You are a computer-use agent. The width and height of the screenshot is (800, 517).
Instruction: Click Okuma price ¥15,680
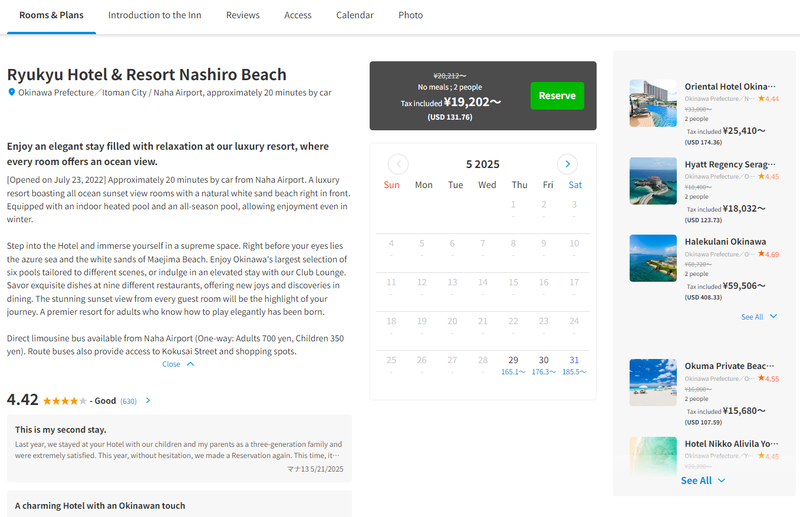(744, 410)
